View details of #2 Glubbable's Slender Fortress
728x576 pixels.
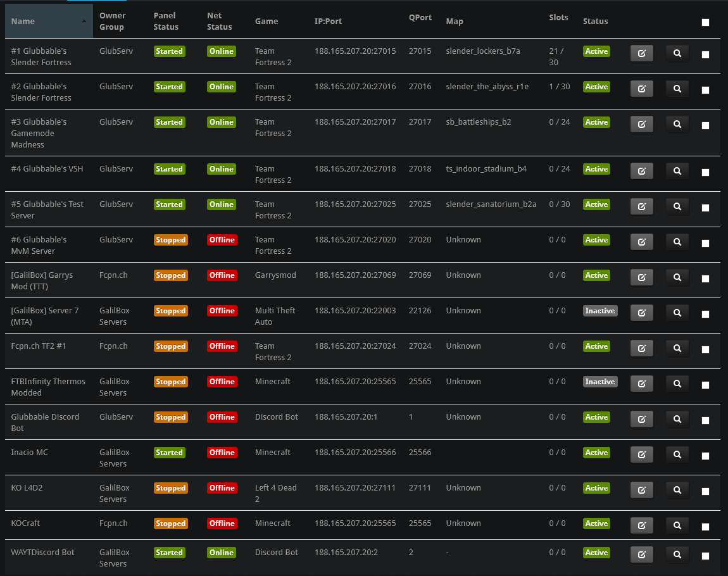click(x=677, y=89)
